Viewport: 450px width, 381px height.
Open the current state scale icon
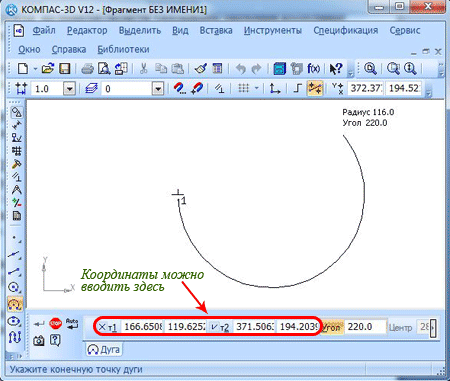click(x=21, y=89)
